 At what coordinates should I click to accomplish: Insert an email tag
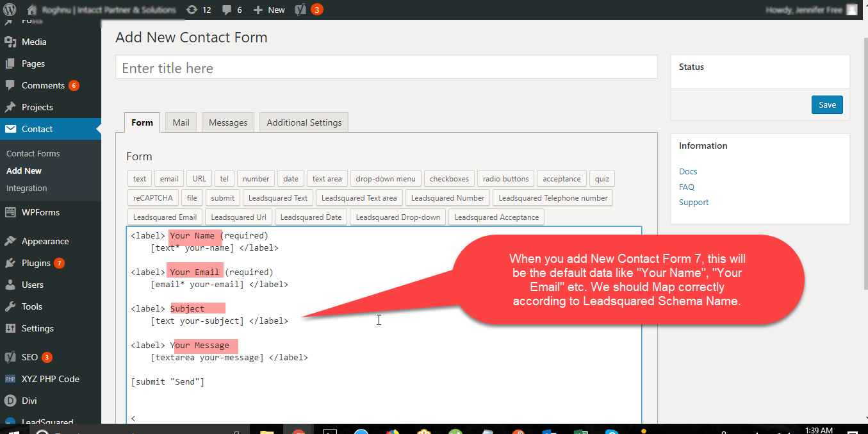(169, 179)
